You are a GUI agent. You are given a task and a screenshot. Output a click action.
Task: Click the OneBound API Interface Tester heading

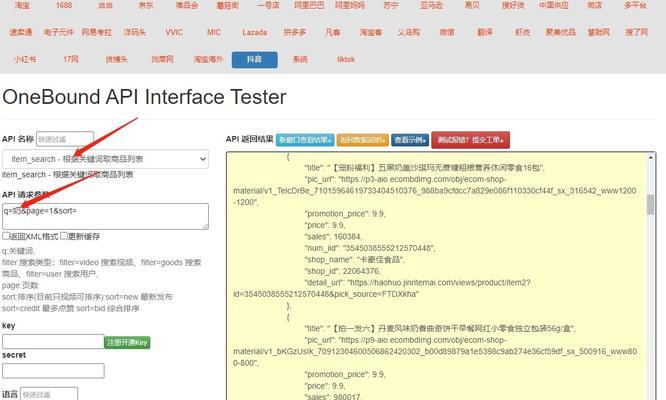(x=144, y=97)
